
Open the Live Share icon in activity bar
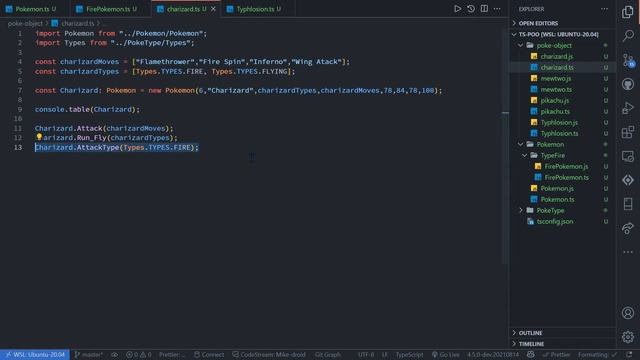tap(628, 228)
